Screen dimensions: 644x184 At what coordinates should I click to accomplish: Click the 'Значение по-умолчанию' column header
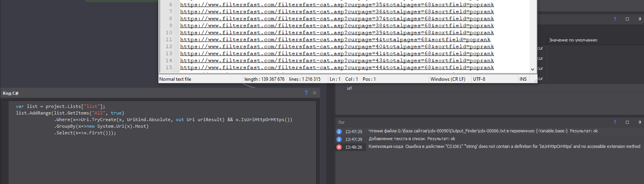[573, 40]
